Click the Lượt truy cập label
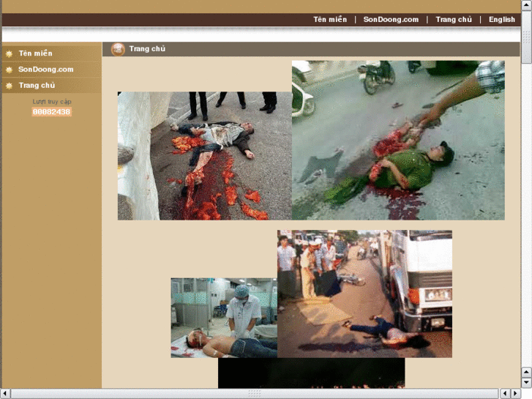Image resolution: width=532 pixels, height=399 pixels. click(x=52, y=102)
